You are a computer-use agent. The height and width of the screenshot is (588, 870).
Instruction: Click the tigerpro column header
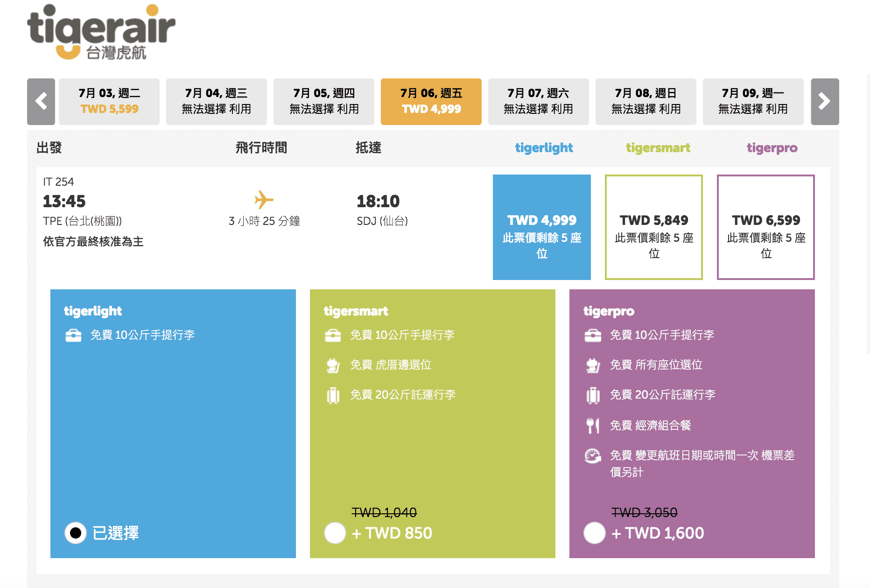(772, 148)
